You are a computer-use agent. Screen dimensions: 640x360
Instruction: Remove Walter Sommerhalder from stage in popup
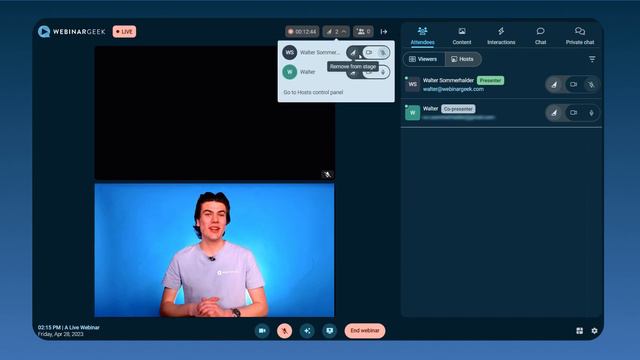[x=353, y=52]
